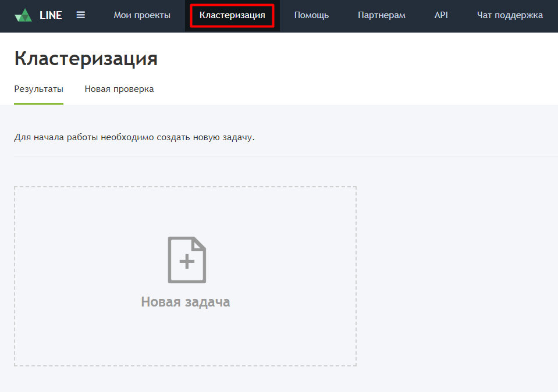The height and width of the screenshot is (392, 558).
Task: Click the plus sign inside the document icon
Action: pyautogui.click(x=187, y=262)
